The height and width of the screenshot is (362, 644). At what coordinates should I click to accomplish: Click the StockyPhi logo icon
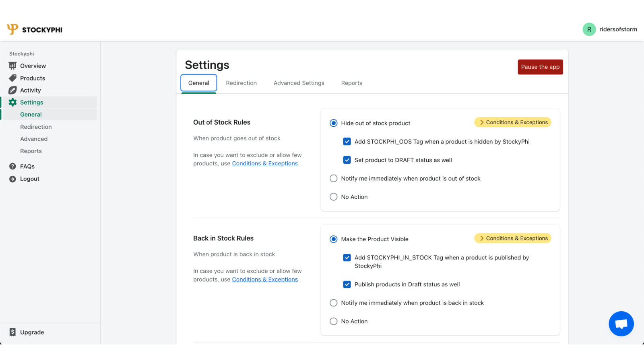click(12, 29)
